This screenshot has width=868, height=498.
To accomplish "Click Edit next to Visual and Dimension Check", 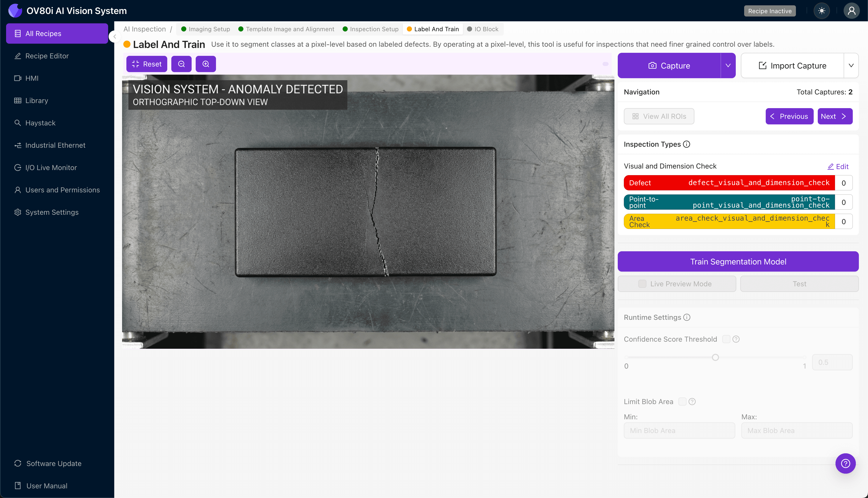I will (x=838, y=167).
